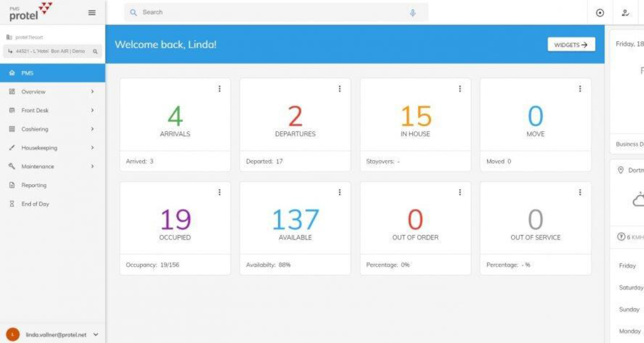Open the Reporting menu item
Image resolution: width=644 pixels, height=343 pixels.
[34, 185]
